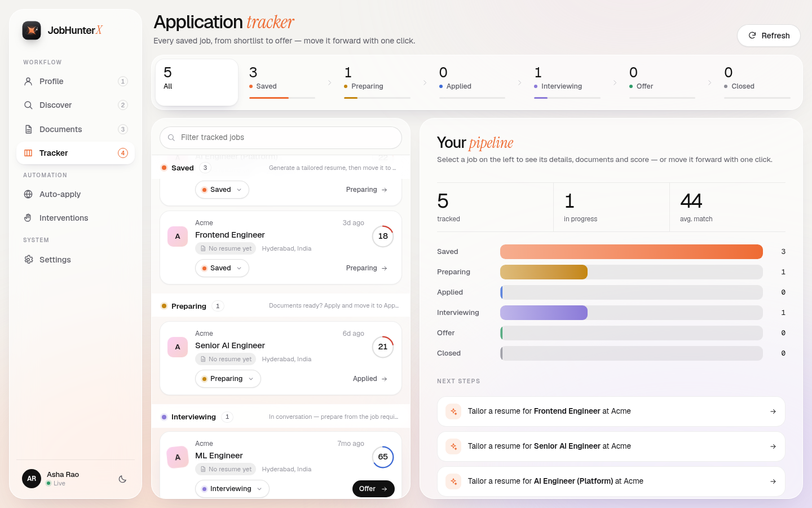Click the 1 in progress stat
Viewport: 812px width, 508px height.
(x=611, y=207)
